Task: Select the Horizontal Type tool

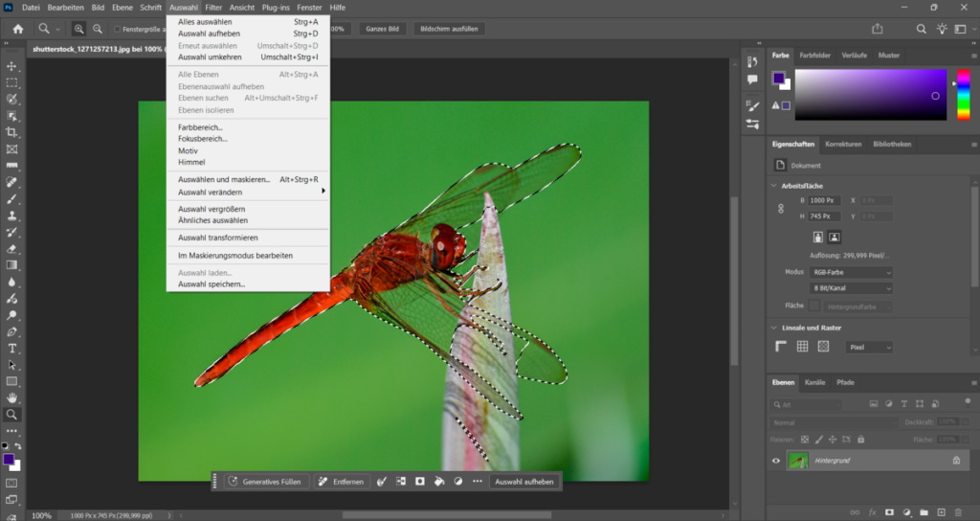Action: (11, 349)
